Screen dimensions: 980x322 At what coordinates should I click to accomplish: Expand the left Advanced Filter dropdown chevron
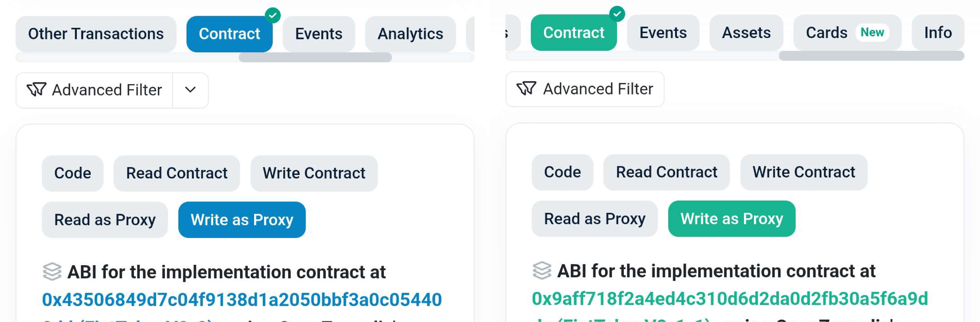pyautogui.click(x=190, y=90)
